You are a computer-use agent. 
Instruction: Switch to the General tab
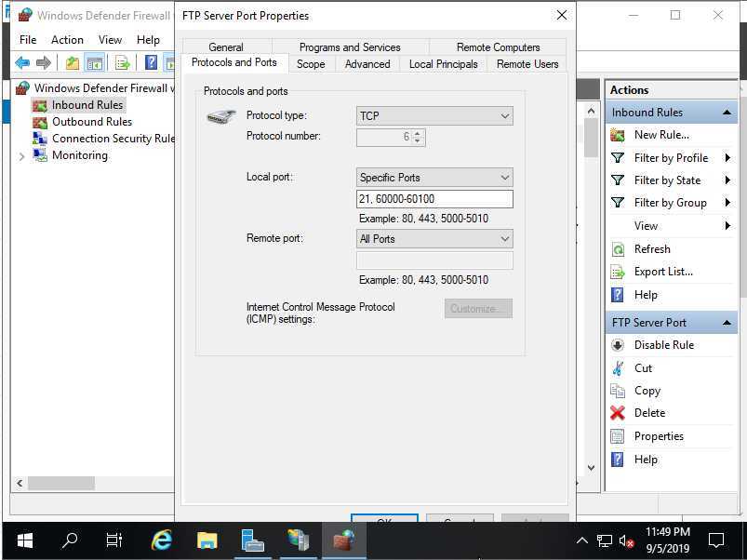[226, 47]
